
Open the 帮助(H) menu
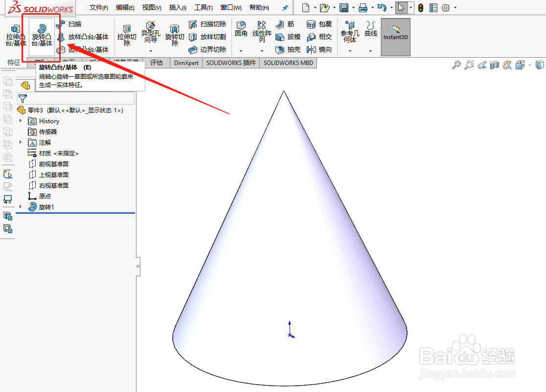coord(259,8)
